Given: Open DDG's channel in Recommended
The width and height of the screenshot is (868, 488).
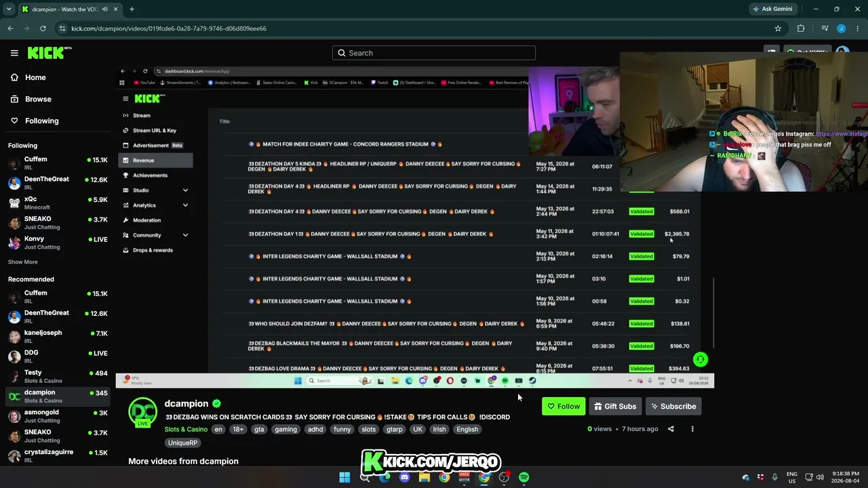Looking at the screenshot, I should click(x=58, y=357).
